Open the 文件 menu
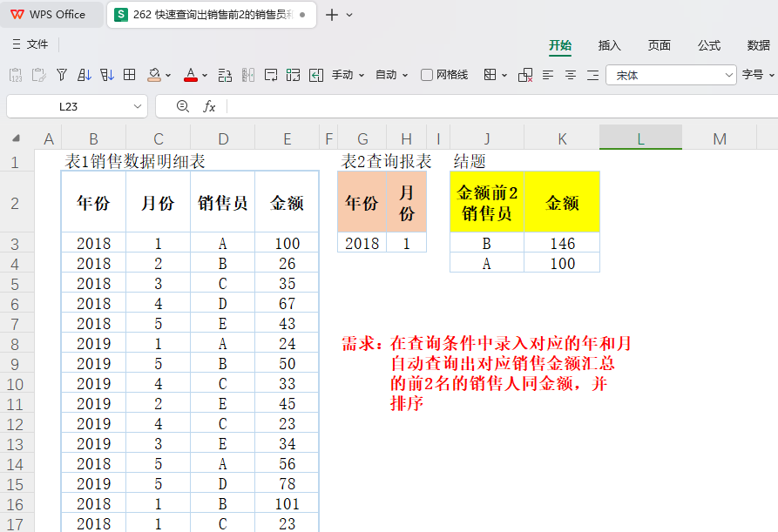The width and height of the screenshot is (778, 532). click(30, 44)
